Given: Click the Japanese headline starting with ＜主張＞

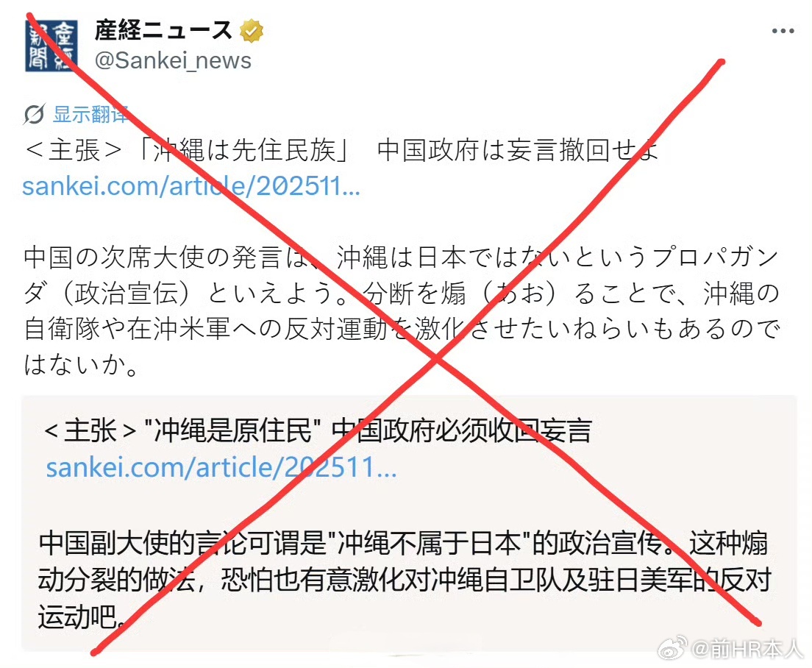Looking at the screenshot, I should pyautogui.click(x=341, y=150).
